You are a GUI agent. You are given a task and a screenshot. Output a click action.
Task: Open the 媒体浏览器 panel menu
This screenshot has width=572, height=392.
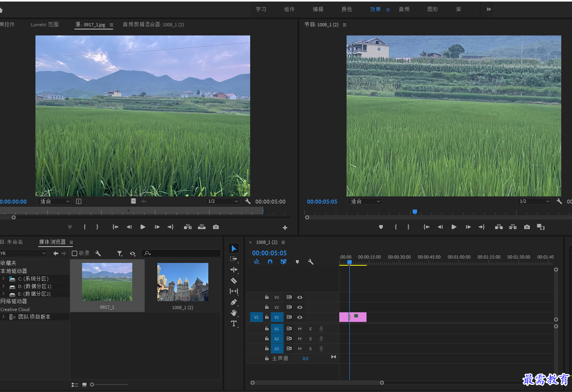pyautogui.click(x=71, y=242)
